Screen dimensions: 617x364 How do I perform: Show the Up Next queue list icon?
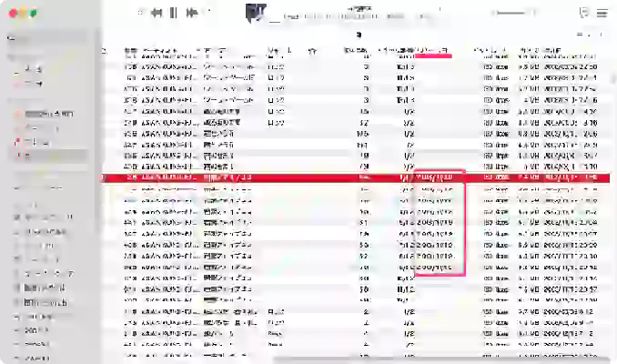[602, 13]
